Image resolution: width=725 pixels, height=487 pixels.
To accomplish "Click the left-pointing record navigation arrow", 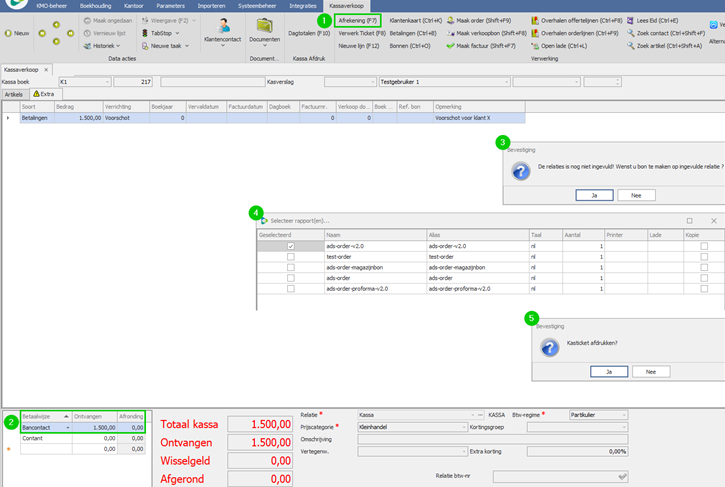I will point(42,33).
